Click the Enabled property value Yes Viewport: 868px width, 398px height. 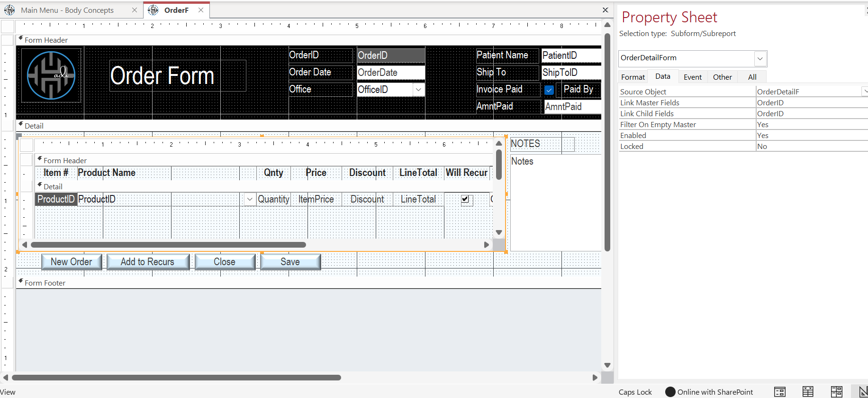click(810, 136)
